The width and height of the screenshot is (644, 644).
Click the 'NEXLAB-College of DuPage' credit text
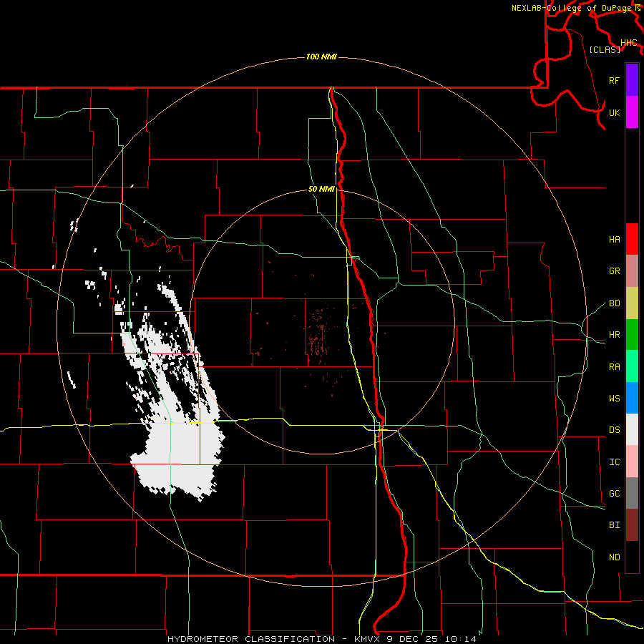572,8
